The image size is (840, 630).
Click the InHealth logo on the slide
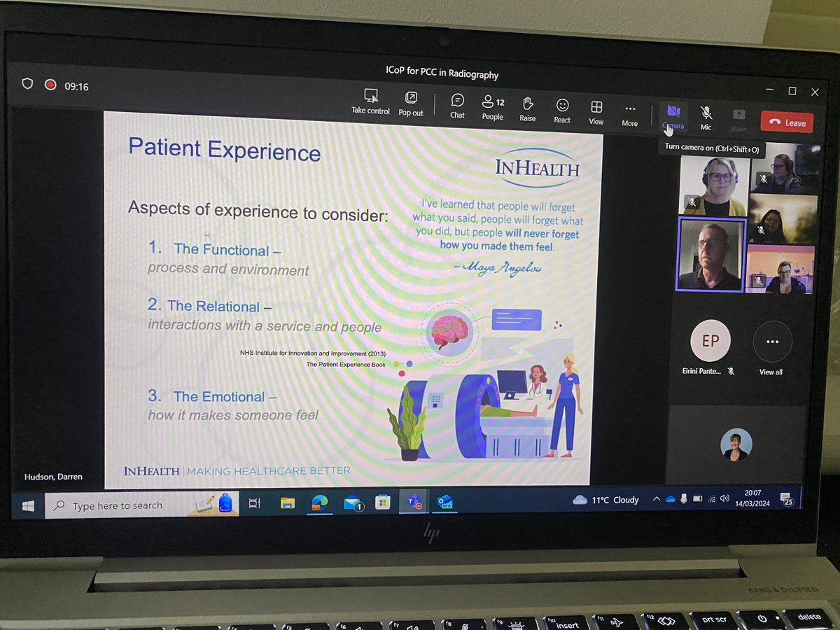tap(538, 167)
